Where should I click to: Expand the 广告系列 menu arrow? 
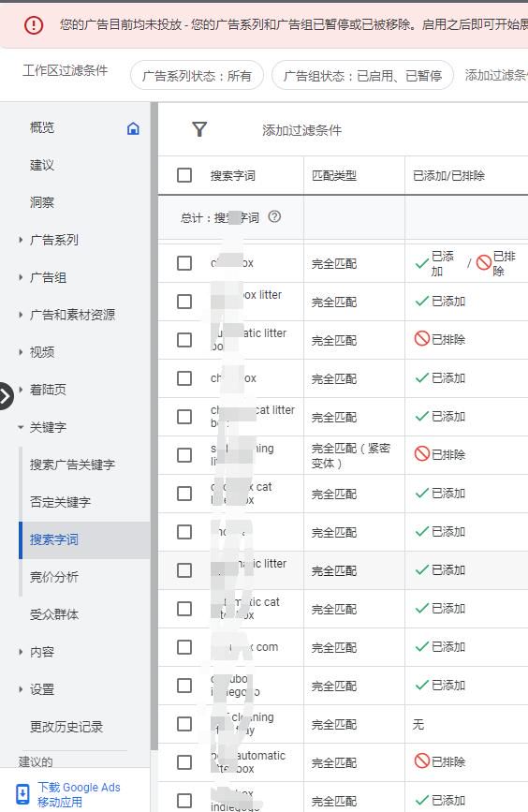[21, 240]
